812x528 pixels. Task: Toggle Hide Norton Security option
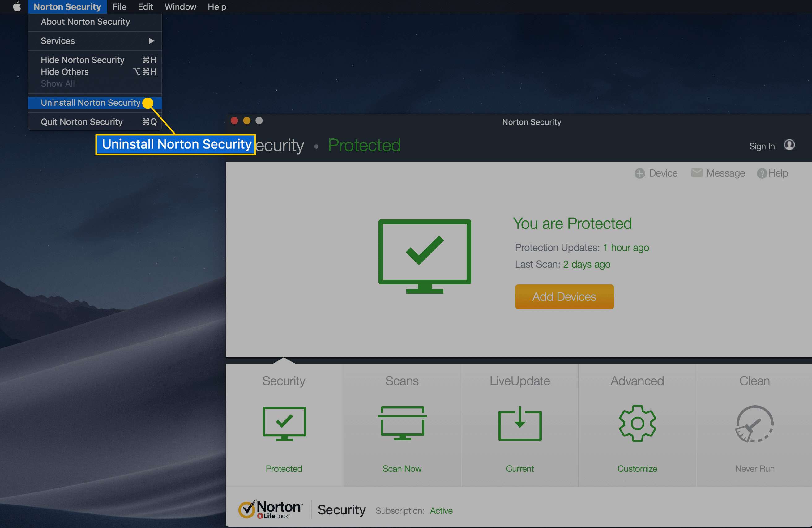click(x=83, y=60)
